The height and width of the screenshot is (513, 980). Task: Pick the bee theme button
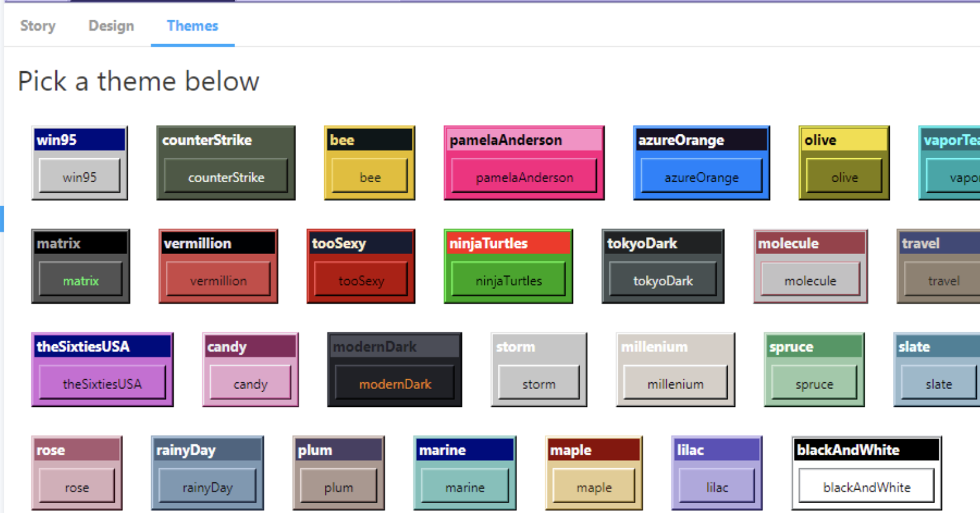[370, 177]
